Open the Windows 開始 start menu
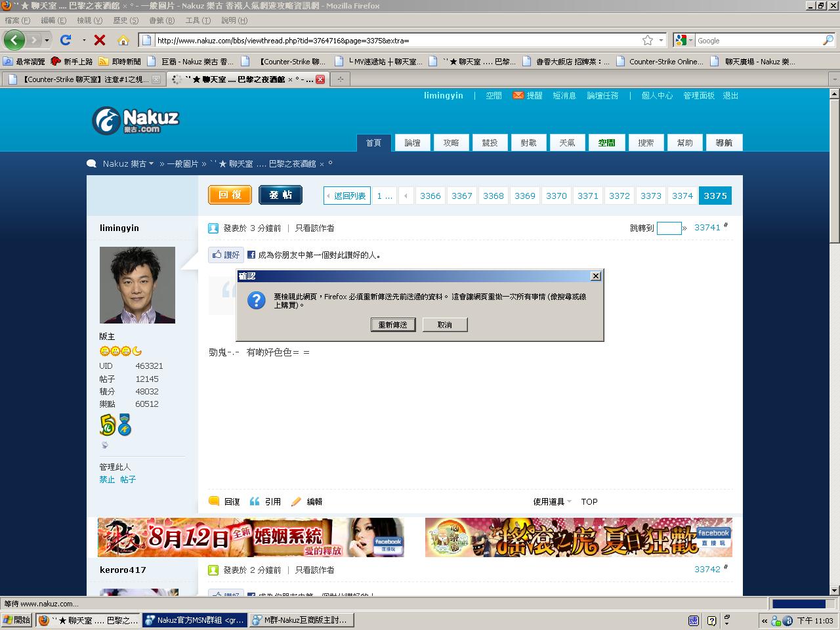Screen dimensions: 840x630 click(16, 620)
